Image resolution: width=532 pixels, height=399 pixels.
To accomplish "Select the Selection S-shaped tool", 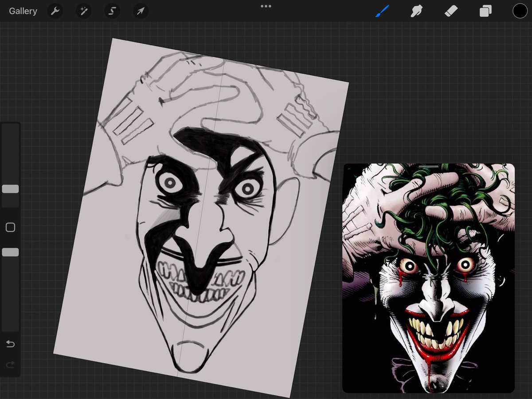I will (x=112, y=11).
